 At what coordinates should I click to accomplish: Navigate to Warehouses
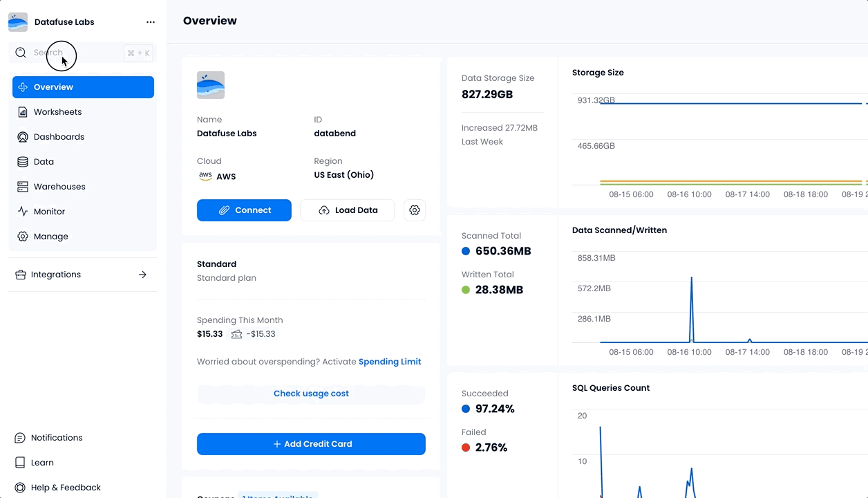point(83,187)
